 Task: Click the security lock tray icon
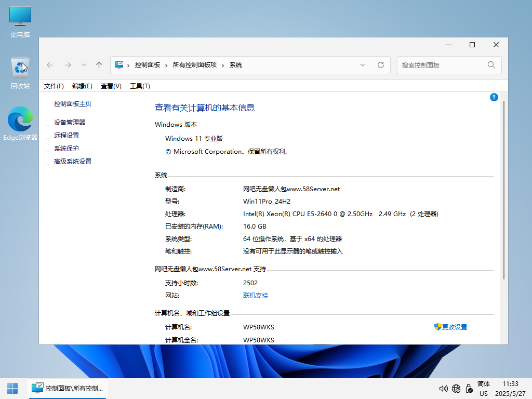point(469,389)
